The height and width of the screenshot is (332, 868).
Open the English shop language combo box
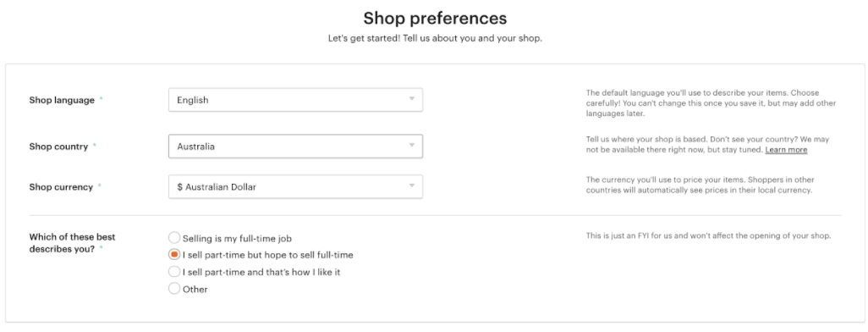(295, 100)
